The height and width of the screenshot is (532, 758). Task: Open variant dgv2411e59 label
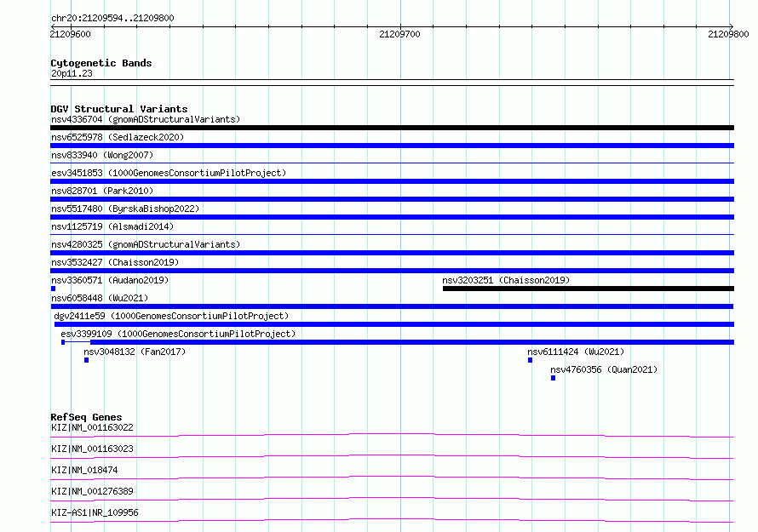pyautogui.click(x=171, y=316)
